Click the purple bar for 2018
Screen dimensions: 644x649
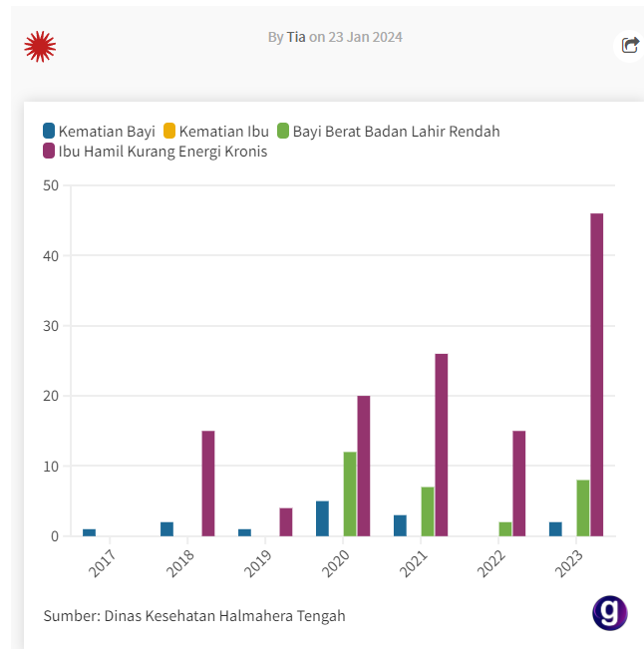click(207, 484)
